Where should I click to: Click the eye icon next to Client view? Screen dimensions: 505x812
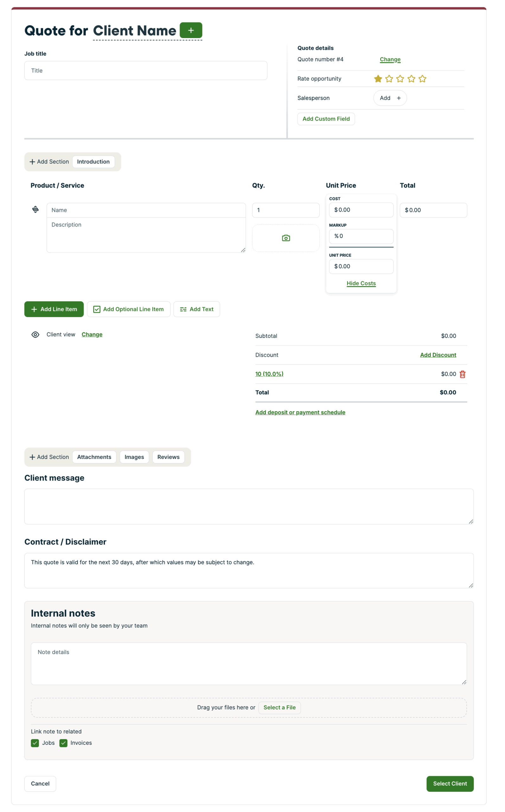click(x=35, y=335)
